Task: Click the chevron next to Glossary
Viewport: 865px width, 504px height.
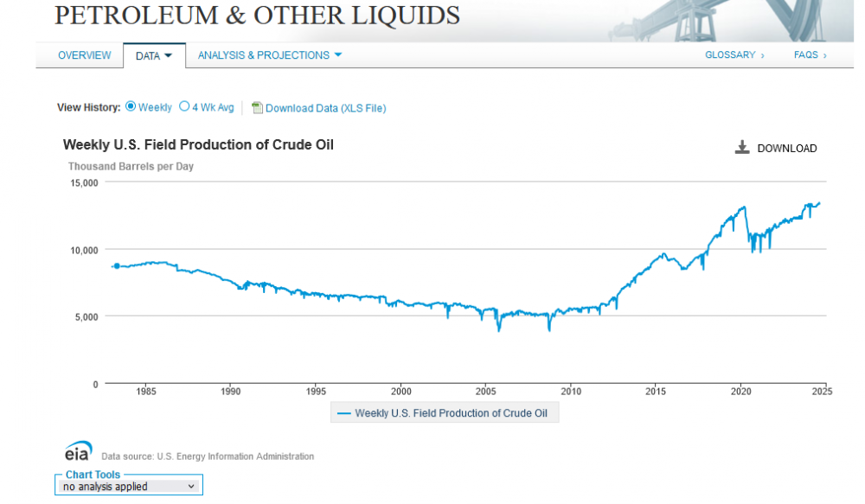Action: (763, 55)
